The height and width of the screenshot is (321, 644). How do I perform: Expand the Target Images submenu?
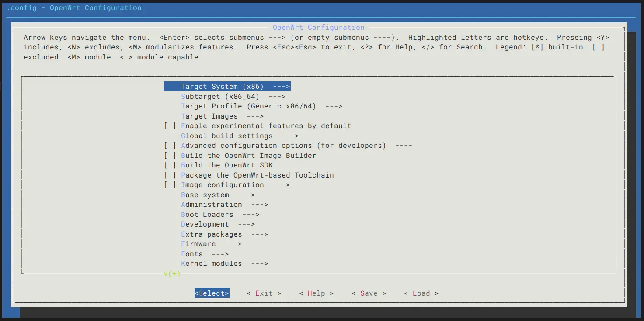point(222,116)
